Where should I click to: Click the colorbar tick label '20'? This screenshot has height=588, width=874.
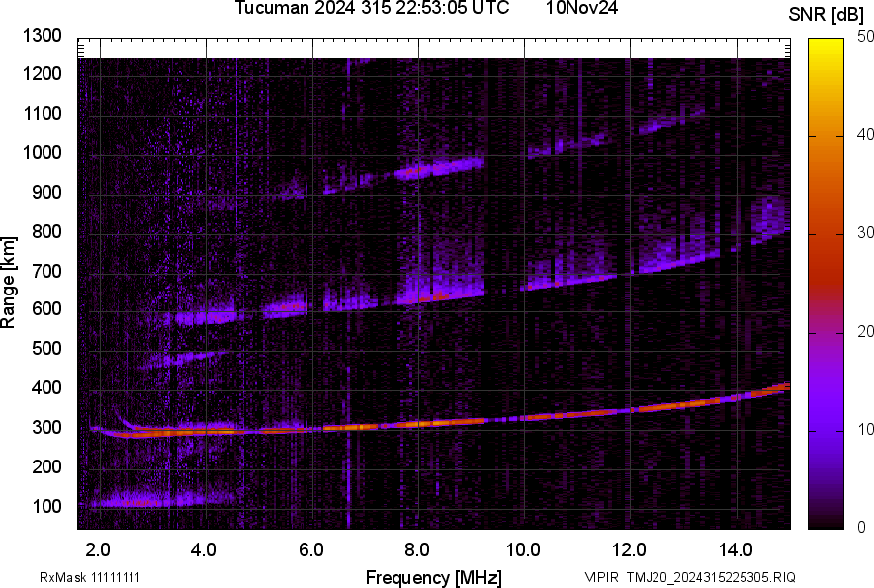[865, 331]
